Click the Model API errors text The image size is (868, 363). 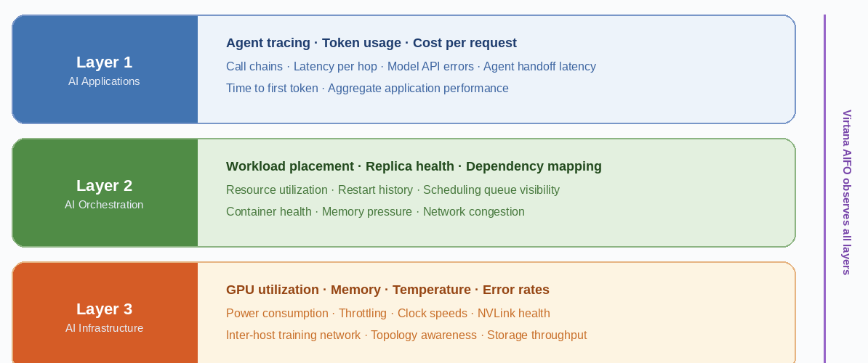pos(430,66)
